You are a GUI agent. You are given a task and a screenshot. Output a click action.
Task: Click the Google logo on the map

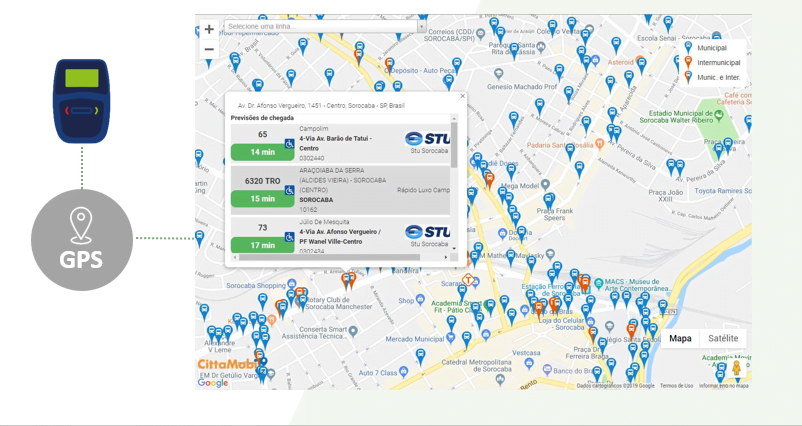coord(213,383)
